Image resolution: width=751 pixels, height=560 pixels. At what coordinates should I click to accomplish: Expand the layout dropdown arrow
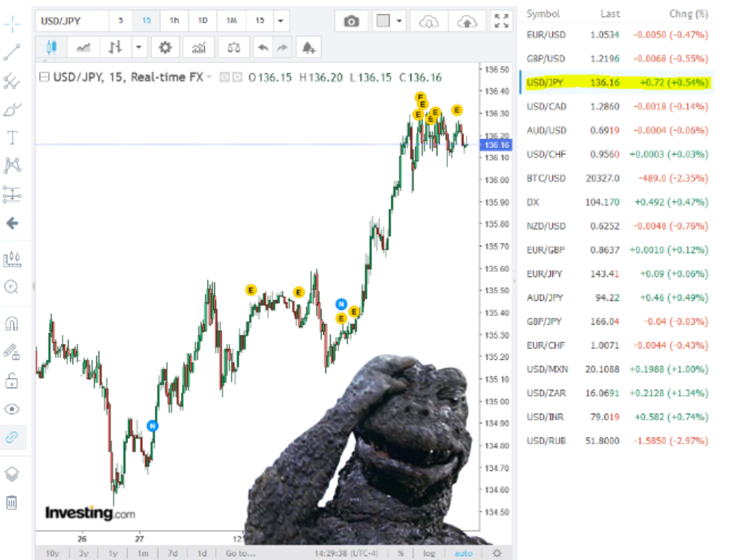[x=400, y=21]
